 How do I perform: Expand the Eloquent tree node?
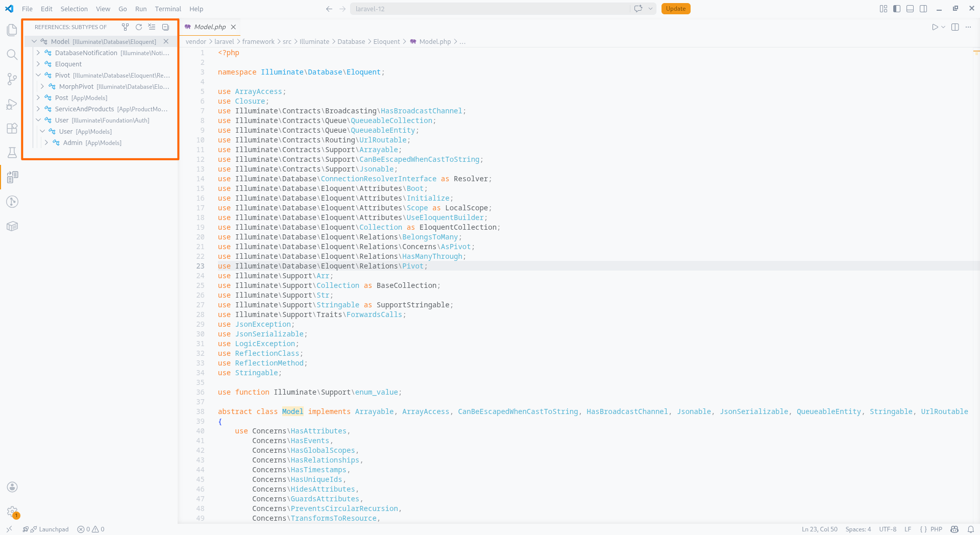coord(38,64)
